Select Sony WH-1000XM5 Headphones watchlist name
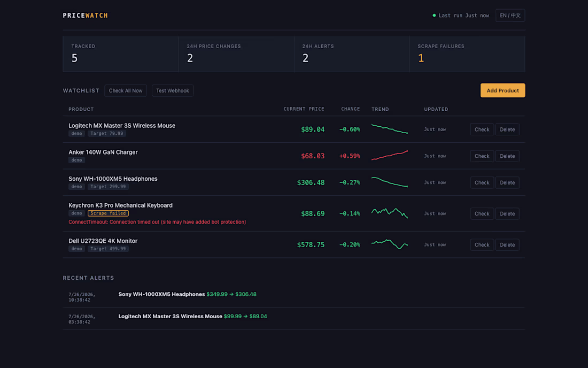Viewport: 588px width, 368px height. point(113,179)
